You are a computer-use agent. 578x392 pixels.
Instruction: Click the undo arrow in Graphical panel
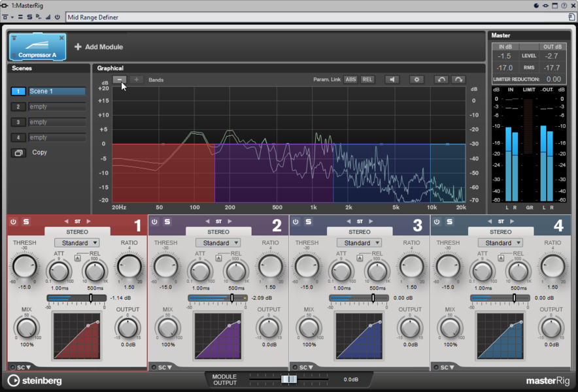click(441, 80)
